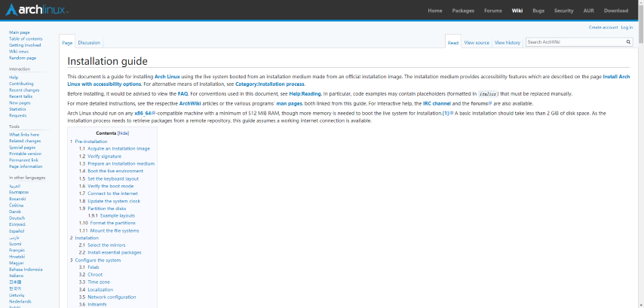This screenshot has height=308, width=644.
Task: Open the Download navigation item
Action: click(x=615, y=11)
